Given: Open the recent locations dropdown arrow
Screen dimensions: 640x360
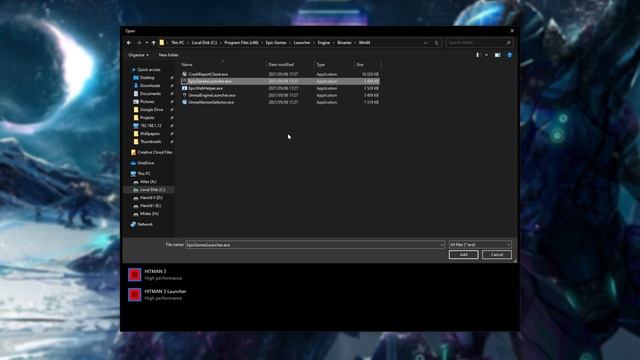Looking at the screenshot, I should (147, 42).
